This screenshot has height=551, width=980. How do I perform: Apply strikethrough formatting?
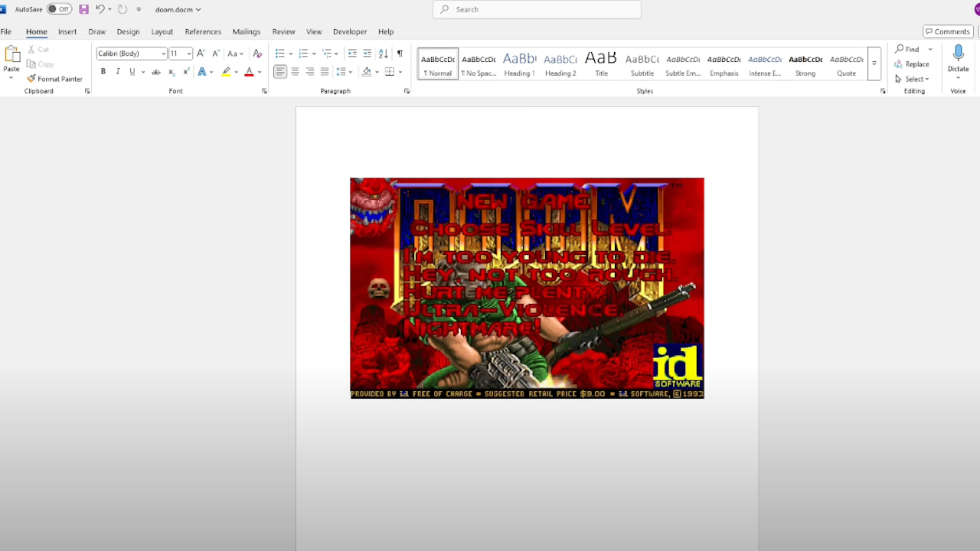[156, 72]
